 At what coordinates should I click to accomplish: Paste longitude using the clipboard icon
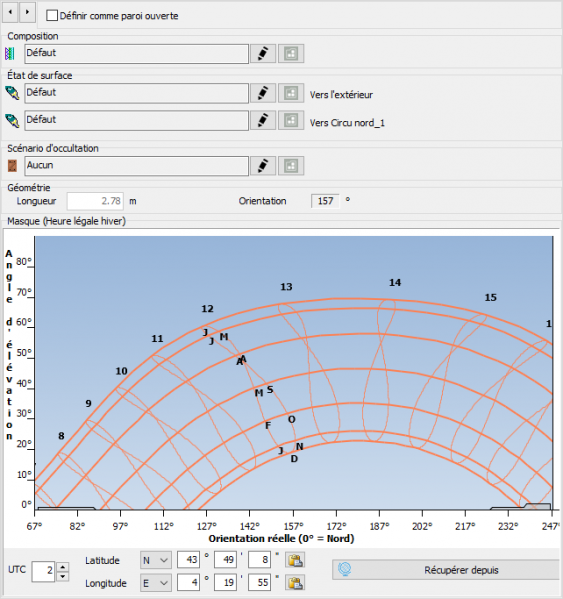point(295,583)
